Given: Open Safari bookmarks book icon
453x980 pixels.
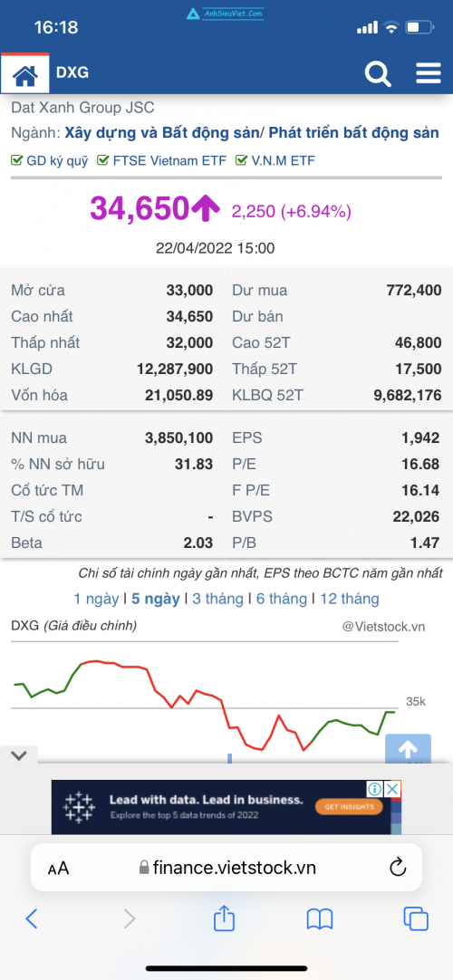Looking at the screenshot, I should coord(320,918).
